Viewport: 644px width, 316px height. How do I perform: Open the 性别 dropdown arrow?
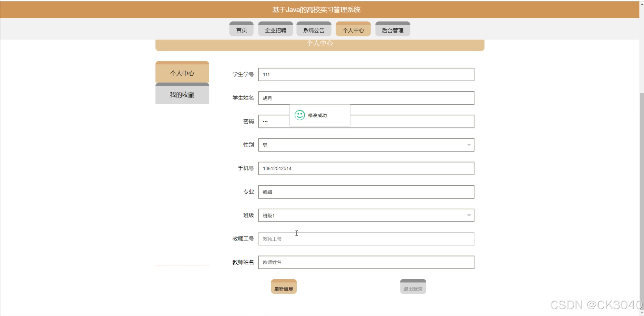[469, 145]
